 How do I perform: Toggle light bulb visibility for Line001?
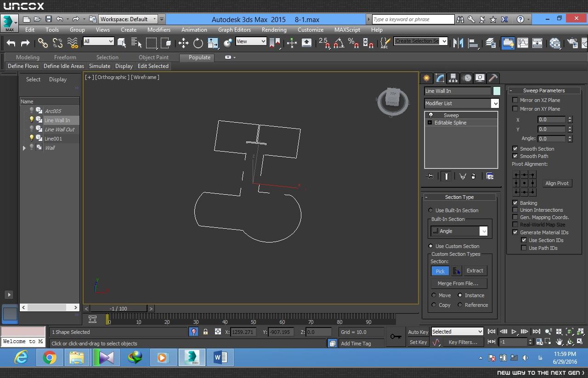pyautogui.click(x=32, y=138)
